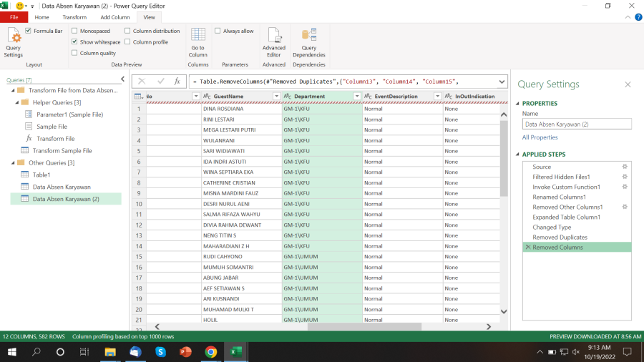Image resolution: width=644 pixels, height=362 pixels.
Task: Open Query Settings pane button
Action: tap(13, 42)
